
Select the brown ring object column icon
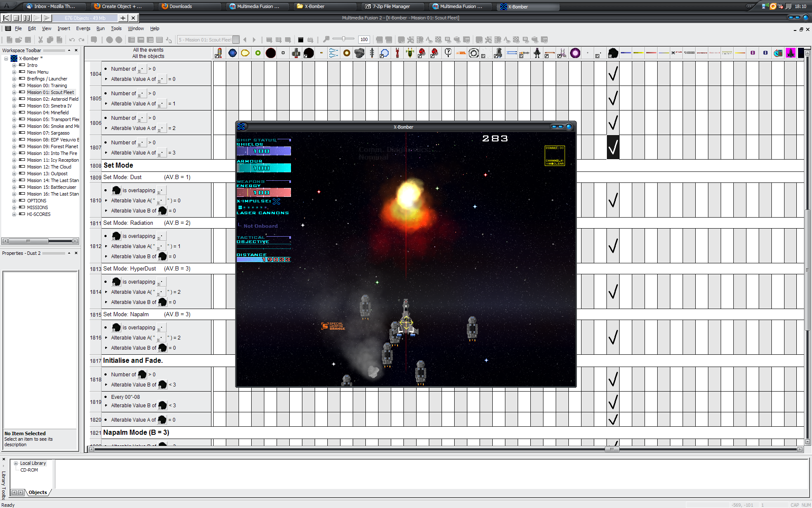click(x=346, y=53)
